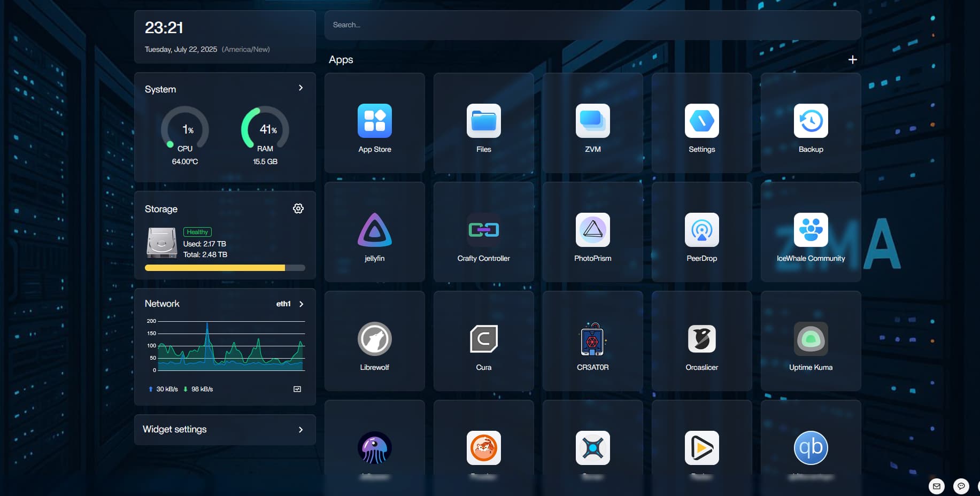Image resolution: width=980 pixels, height=496 pixels.
Task: Open Storage settings gear
Action: coord(298,208)
